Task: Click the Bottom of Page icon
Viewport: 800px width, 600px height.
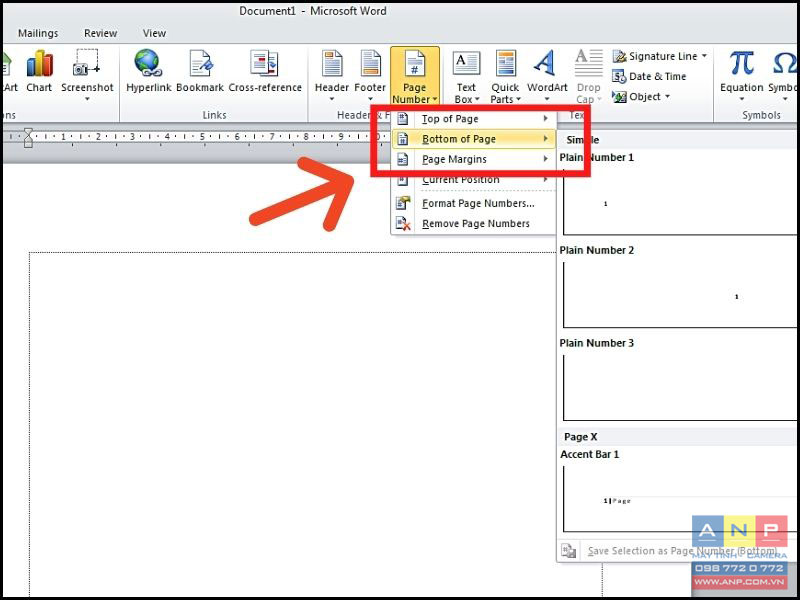Action: [x=403, y=139]
